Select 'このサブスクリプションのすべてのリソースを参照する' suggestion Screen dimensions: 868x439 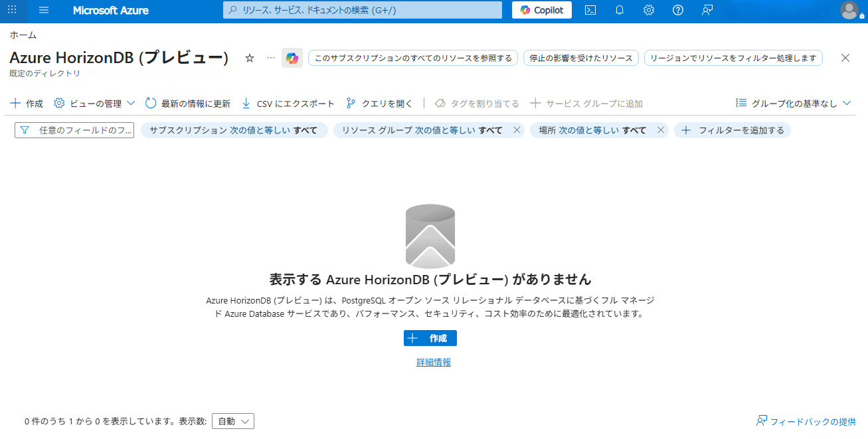413,58
